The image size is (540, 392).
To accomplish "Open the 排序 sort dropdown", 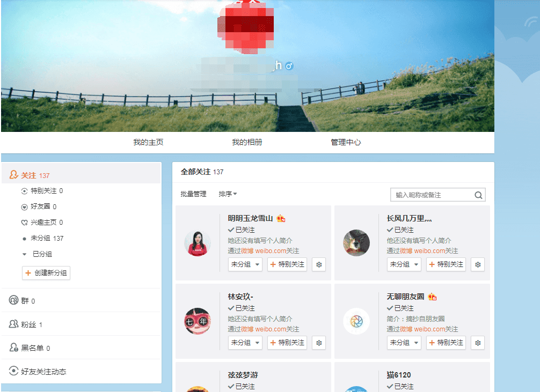I will click(228, 194).
